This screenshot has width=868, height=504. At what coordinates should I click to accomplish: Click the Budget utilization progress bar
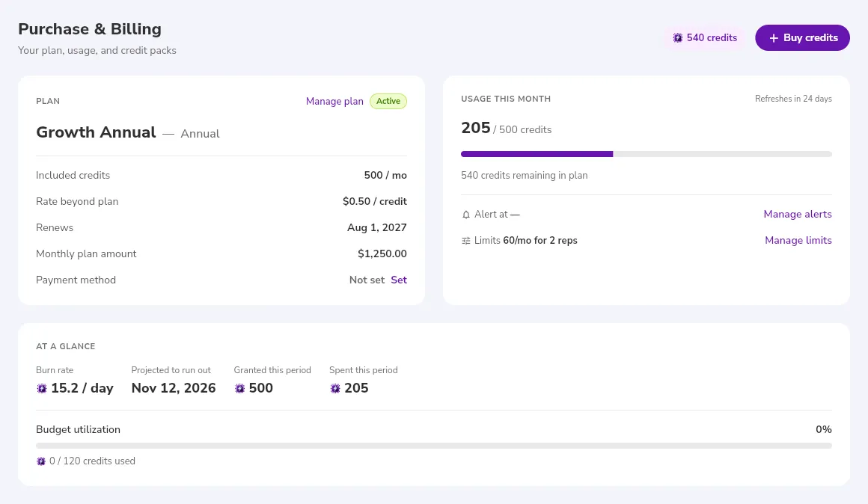tap(433, 446)
